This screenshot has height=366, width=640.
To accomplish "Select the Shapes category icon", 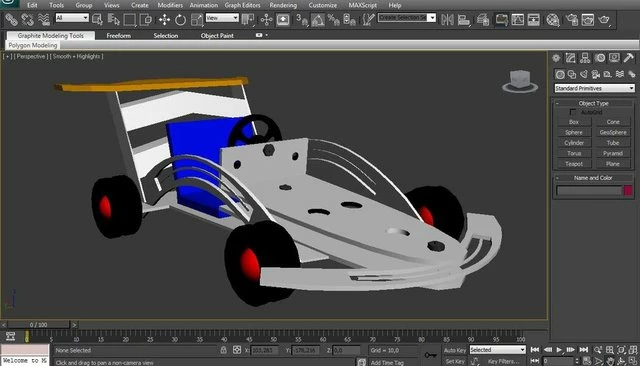I will [x=572, y=74].
